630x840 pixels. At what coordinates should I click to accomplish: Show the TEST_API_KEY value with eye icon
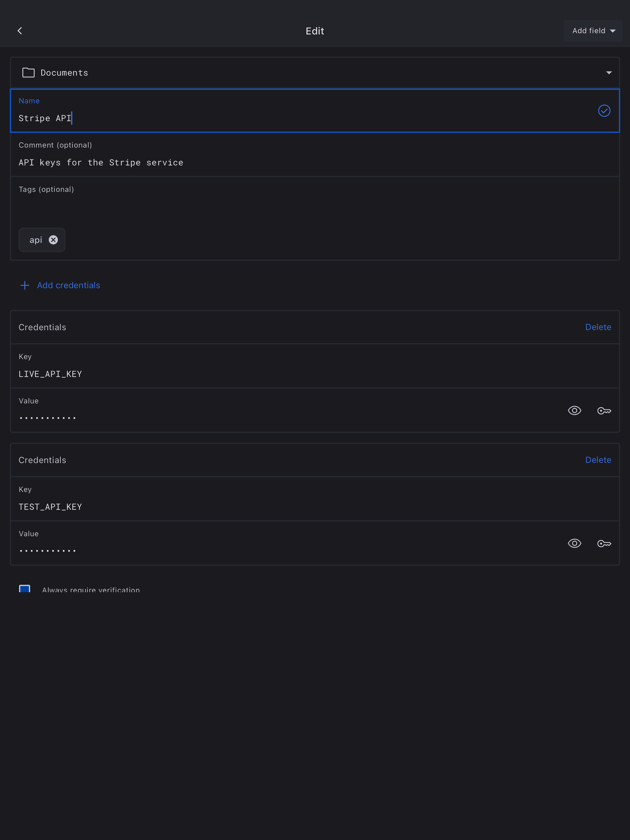click(x=574, y=543)
